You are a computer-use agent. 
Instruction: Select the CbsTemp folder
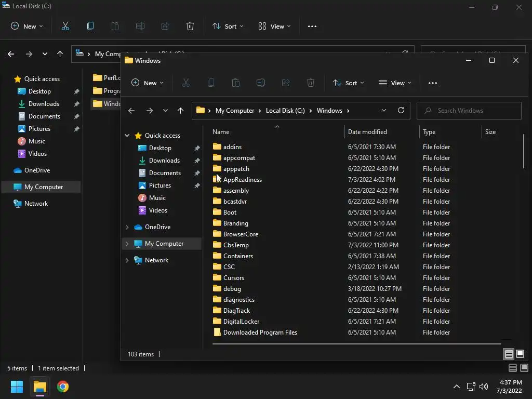[x=236, y=245]
